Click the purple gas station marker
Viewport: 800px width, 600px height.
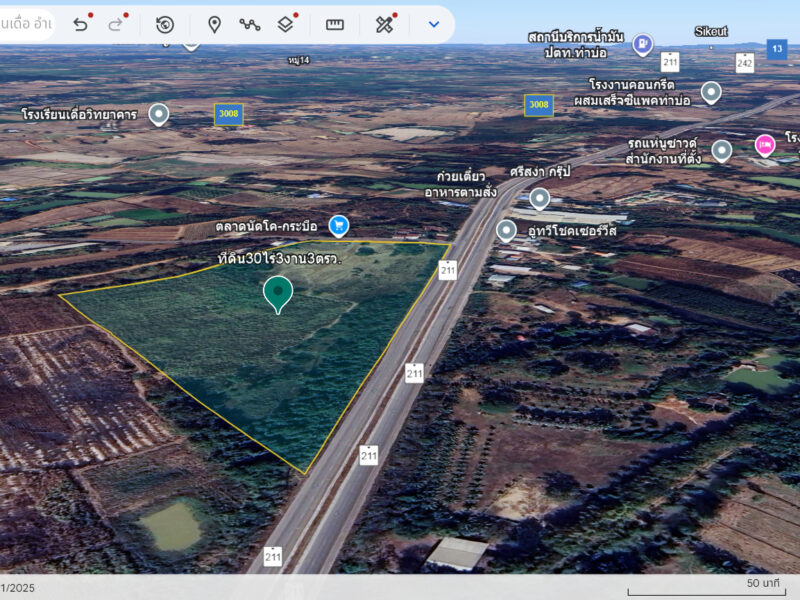pyautogui.click(x=643, y=45)
